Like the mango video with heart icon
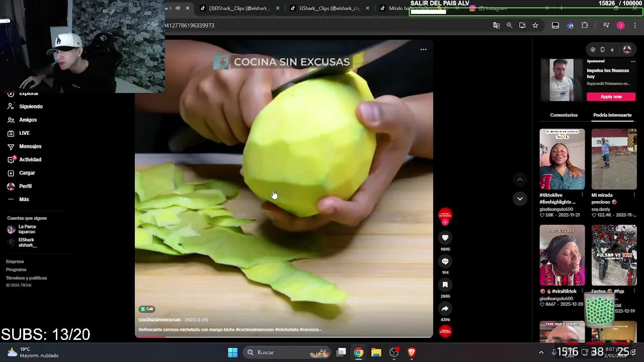 pyautogui.click(x=445, y=237)
